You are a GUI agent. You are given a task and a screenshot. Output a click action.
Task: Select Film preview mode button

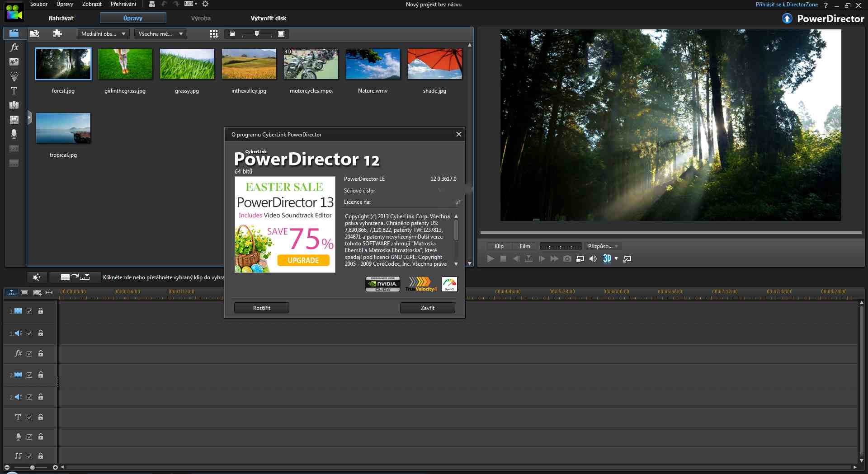pyautogui.click(x=525, y=246)
